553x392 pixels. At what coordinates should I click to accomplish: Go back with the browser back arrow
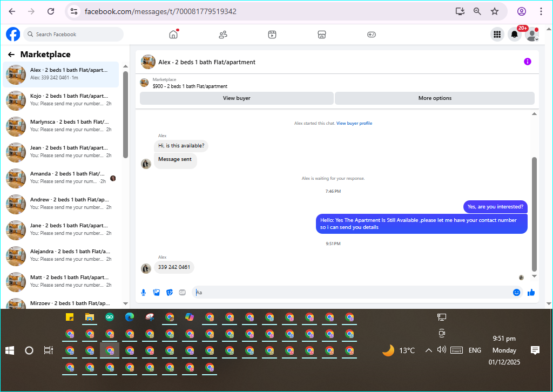pyautogui.click(x=12, y=11)
